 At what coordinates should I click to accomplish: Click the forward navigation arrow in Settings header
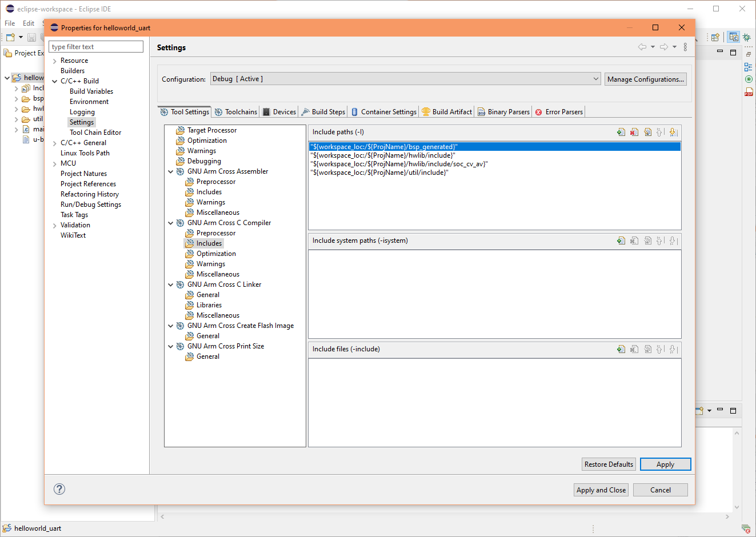tap(663, 47)
